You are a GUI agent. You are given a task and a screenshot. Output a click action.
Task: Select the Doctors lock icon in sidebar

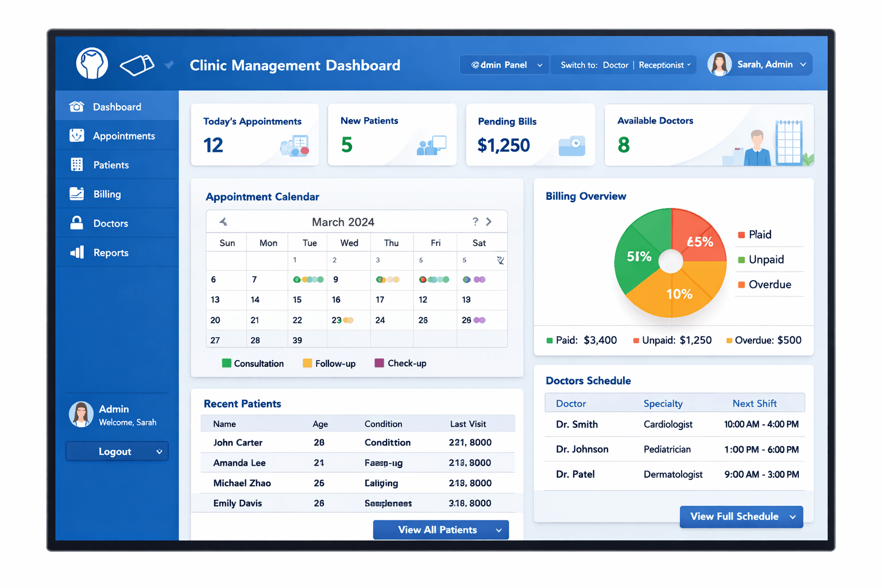point(76,223)
